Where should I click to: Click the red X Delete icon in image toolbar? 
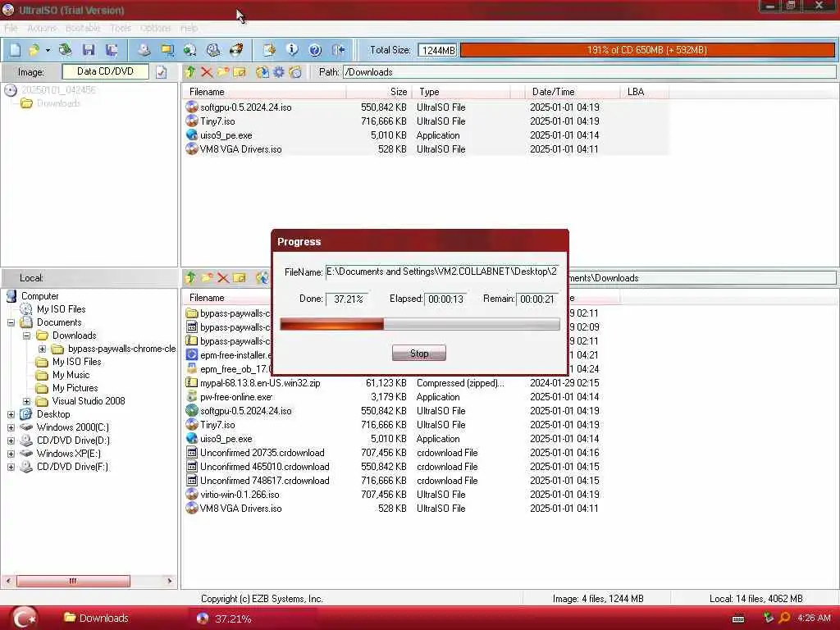[x=207, y=72]
